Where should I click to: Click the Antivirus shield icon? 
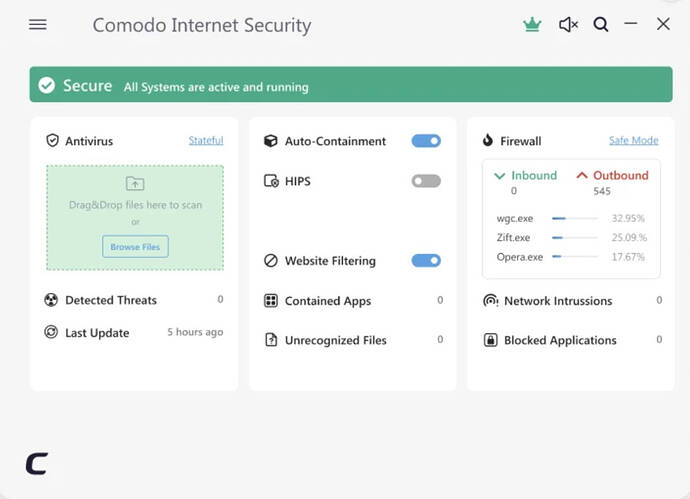(x=53, y=141)
